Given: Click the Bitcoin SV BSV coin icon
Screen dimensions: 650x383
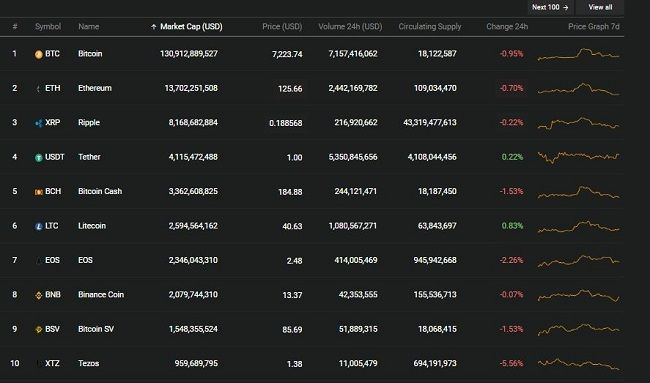Looking at the screenshot, I should (x=39, y=330).
